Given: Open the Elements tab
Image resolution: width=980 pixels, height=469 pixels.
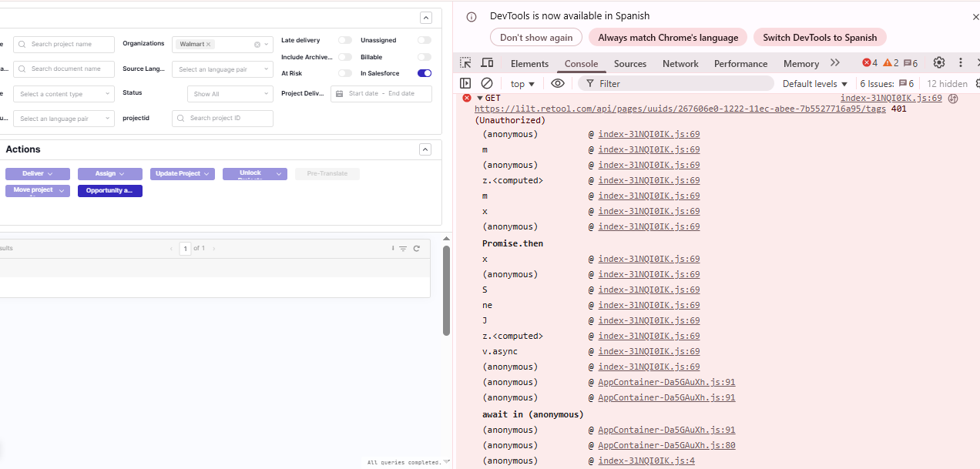Looking at the screenshot, I should tap(529, 64).
